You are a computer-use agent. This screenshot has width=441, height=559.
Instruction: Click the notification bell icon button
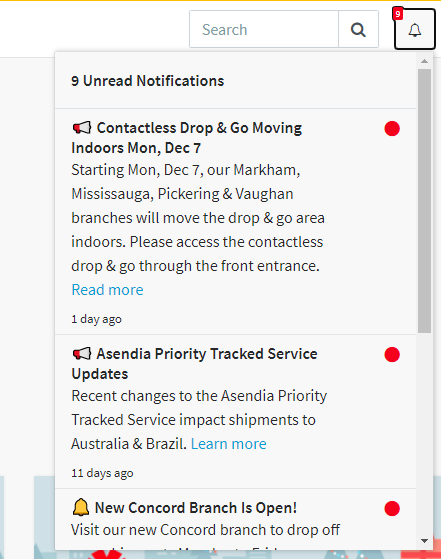click(415, 29)
